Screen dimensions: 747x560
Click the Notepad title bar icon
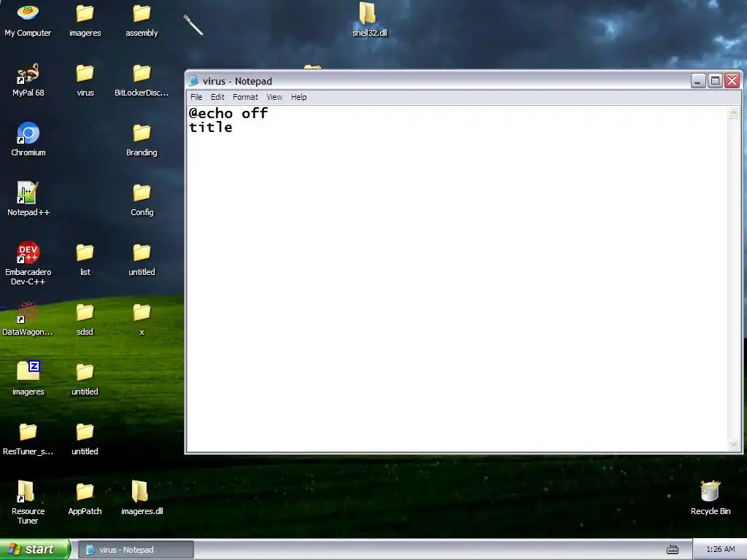[193, 81]
